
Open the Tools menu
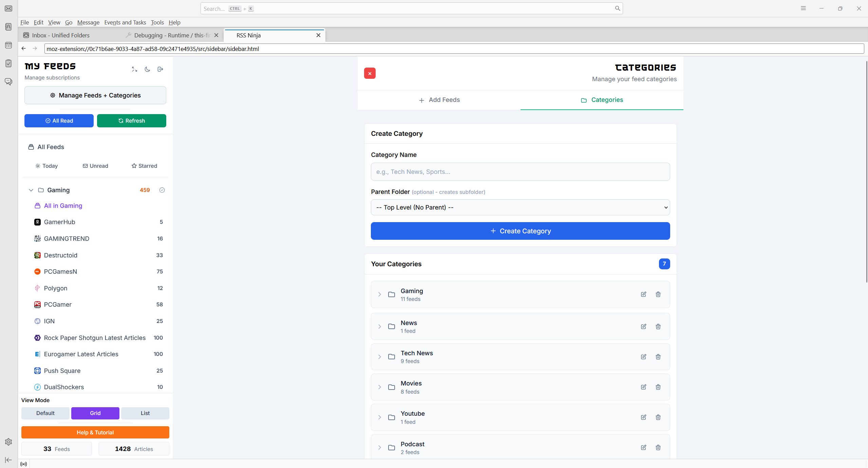157,22
